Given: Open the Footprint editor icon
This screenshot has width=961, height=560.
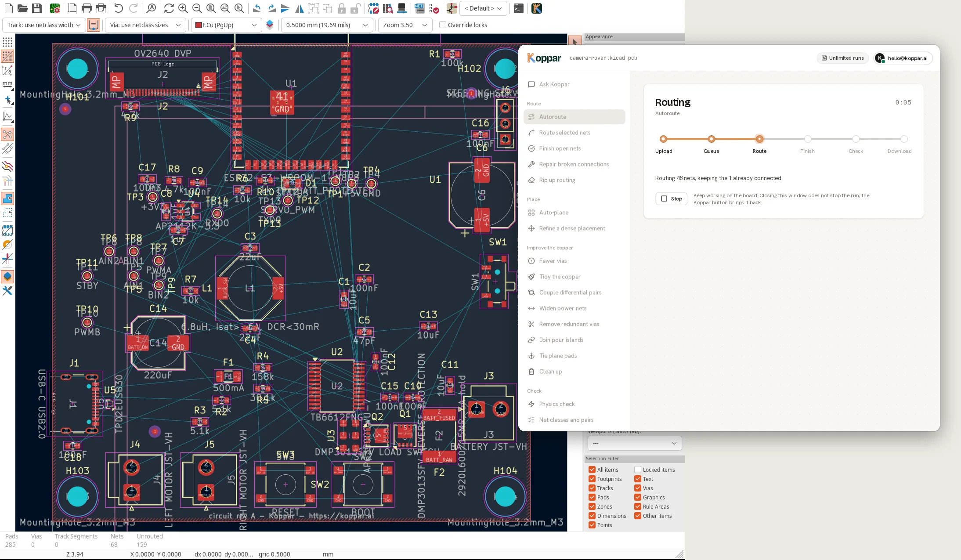Looking at the screenshot, I should 374,8.
